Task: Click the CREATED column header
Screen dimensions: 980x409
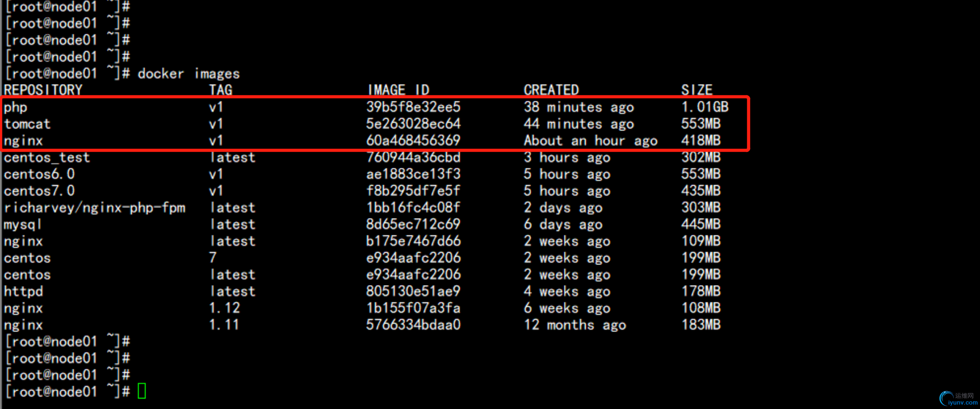Action: [x=551, y=90]
